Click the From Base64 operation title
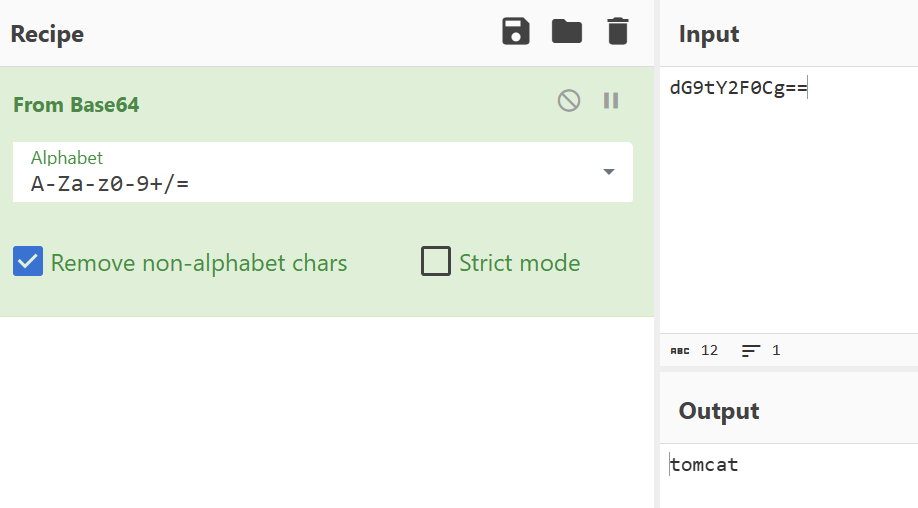This screenshot has height=508, width=918. pos(76,105)
